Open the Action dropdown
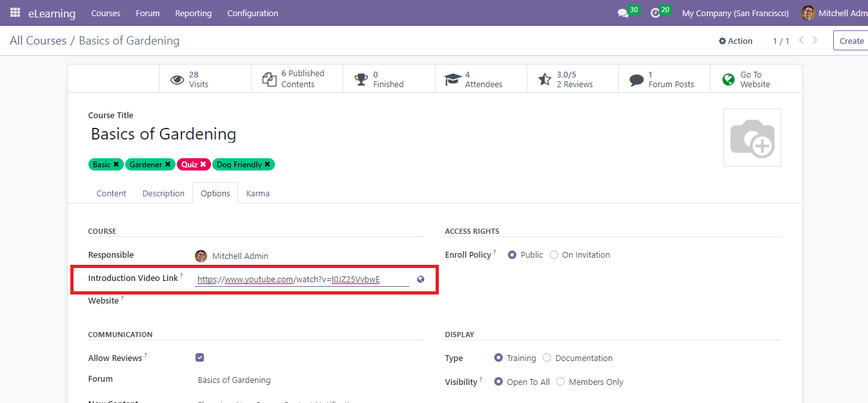 tap(736, 41)
